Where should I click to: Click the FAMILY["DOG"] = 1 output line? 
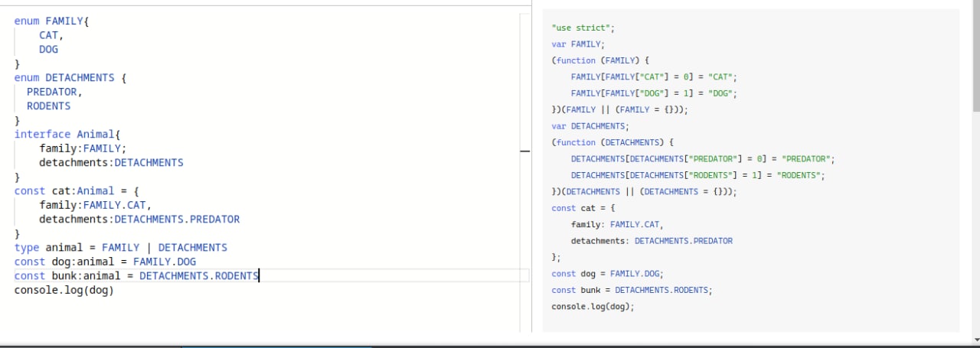point(654,93)
